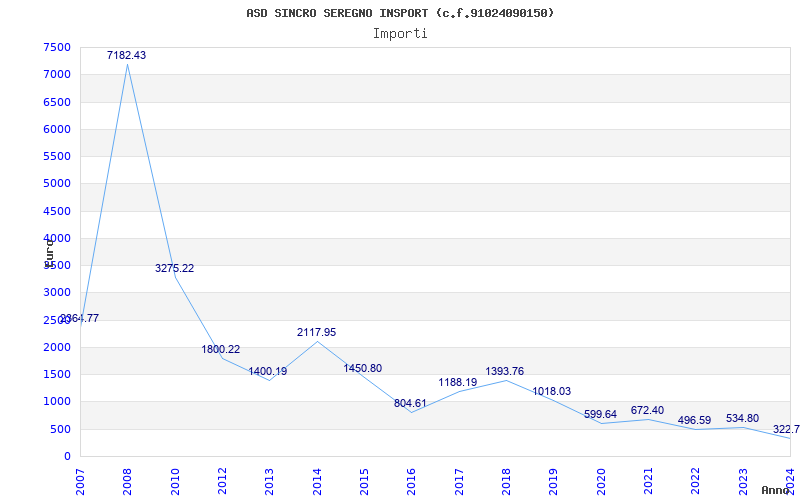Click the 0 y-axis tick label

pos(67,456)
